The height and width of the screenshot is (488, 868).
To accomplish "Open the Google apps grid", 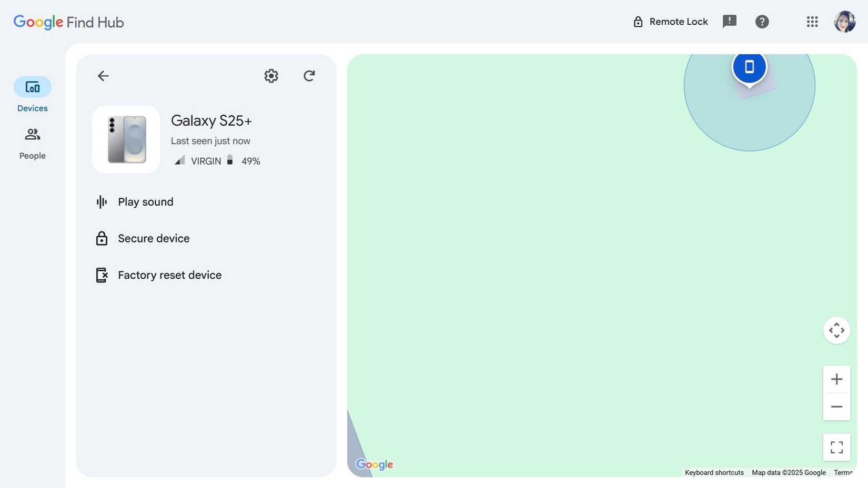I will [x=812, y=22].
